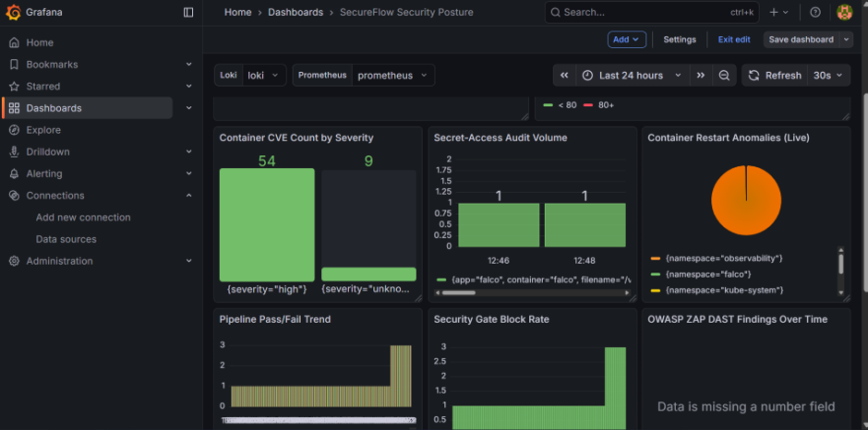868x430 pixels.
Task: Toggle the sidebar dock icon
Action: [188, 12]
